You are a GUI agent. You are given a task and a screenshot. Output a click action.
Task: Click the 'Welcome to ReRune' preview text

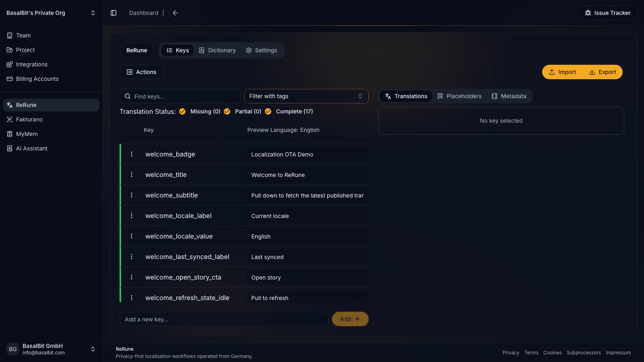click(278, 175)
